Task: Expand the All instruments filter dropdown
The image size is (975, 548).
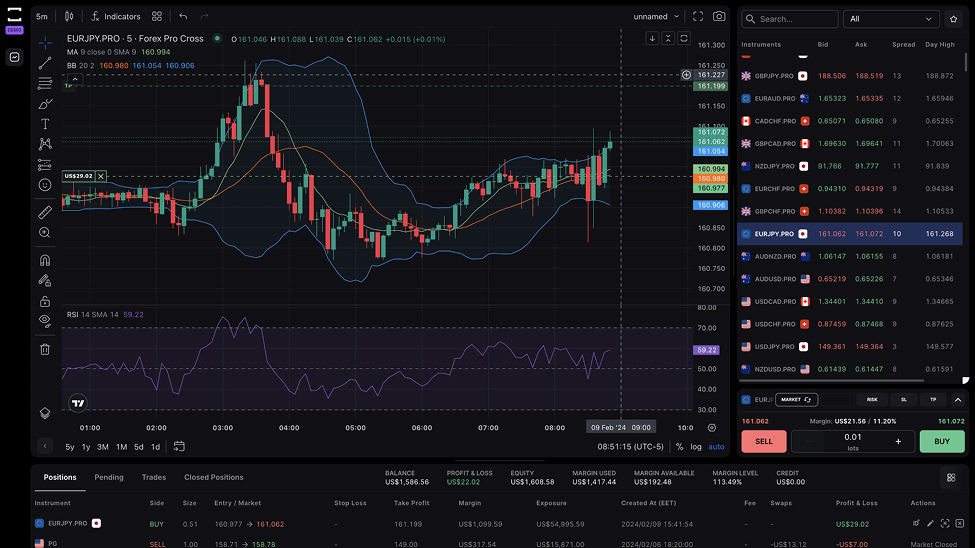Action: point(892,19)
